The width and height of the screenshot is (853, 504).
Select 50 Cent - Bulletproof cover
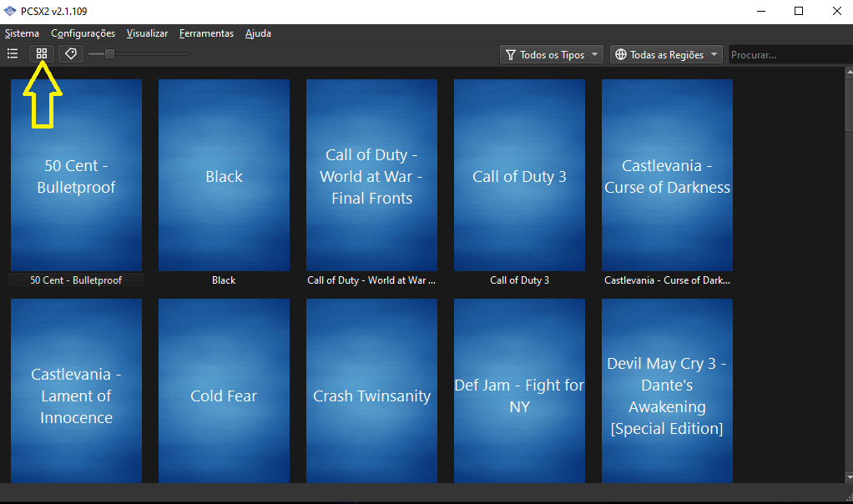coord(76,175)
